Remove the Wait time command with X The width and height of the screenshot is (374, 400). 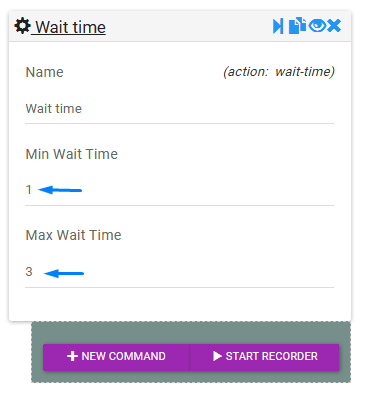[334, 26]
